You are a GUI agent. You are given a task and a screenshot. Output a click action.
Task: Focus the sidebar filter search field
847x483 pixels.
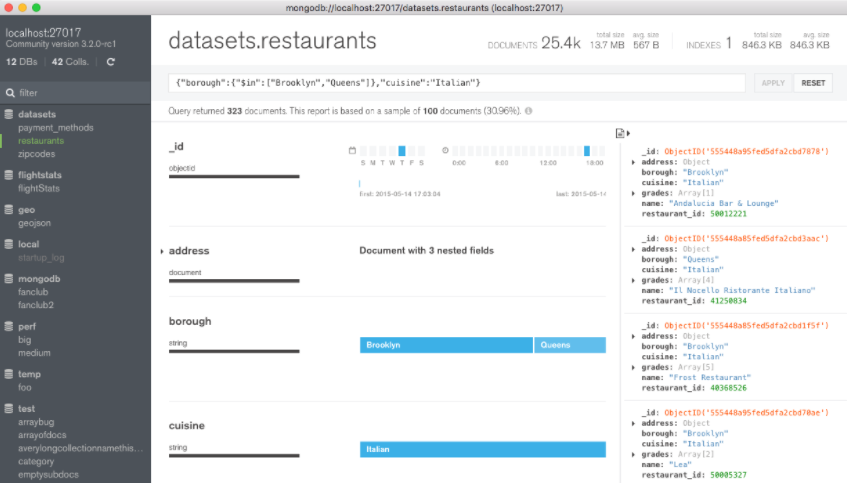(x=76, y=93)
